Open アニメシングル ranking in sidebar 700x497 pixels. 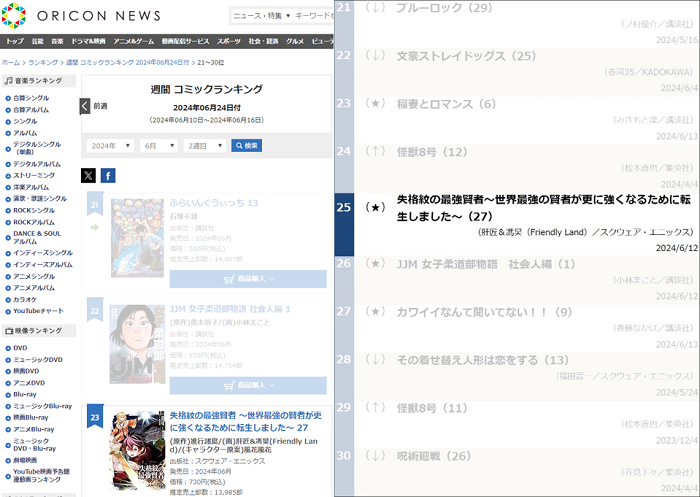point(34,276)
